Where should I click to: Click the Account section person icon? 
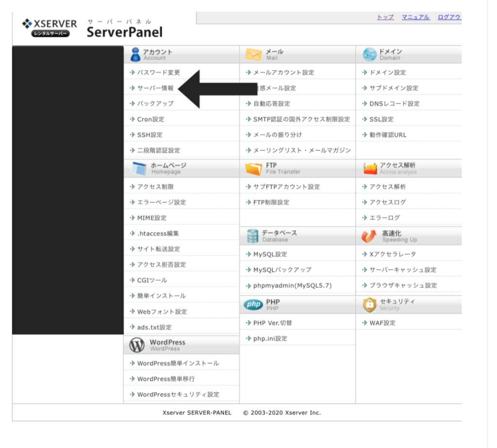(x=135, y=54)
